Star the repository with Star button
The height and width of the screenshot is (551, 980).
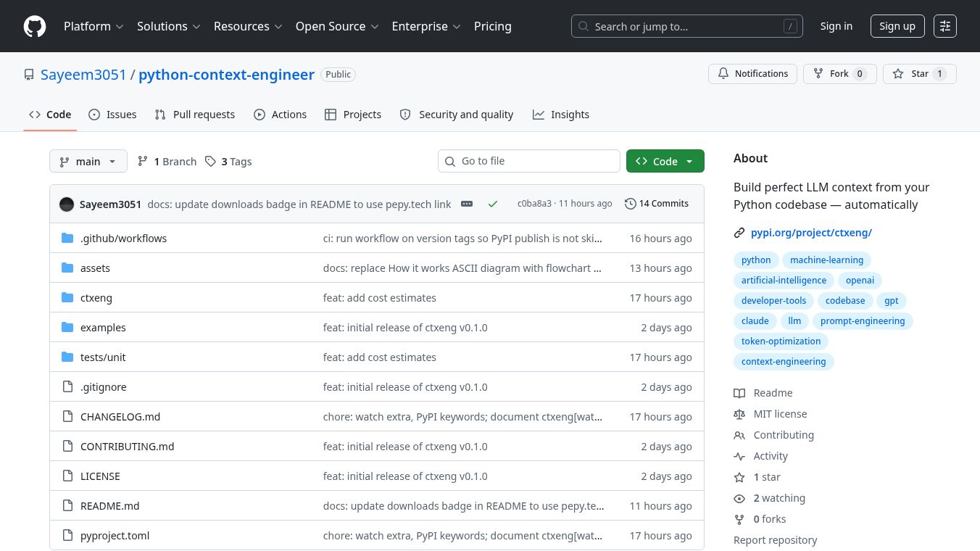(x=920, y=74)
